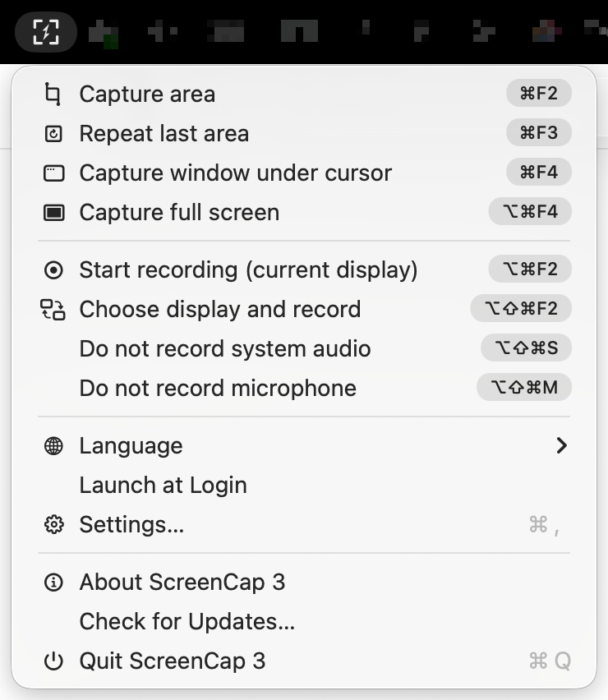Screen dimensions: 608x700
Task: Click the gear icon beside Settings
Action: (x=53, y=524)
